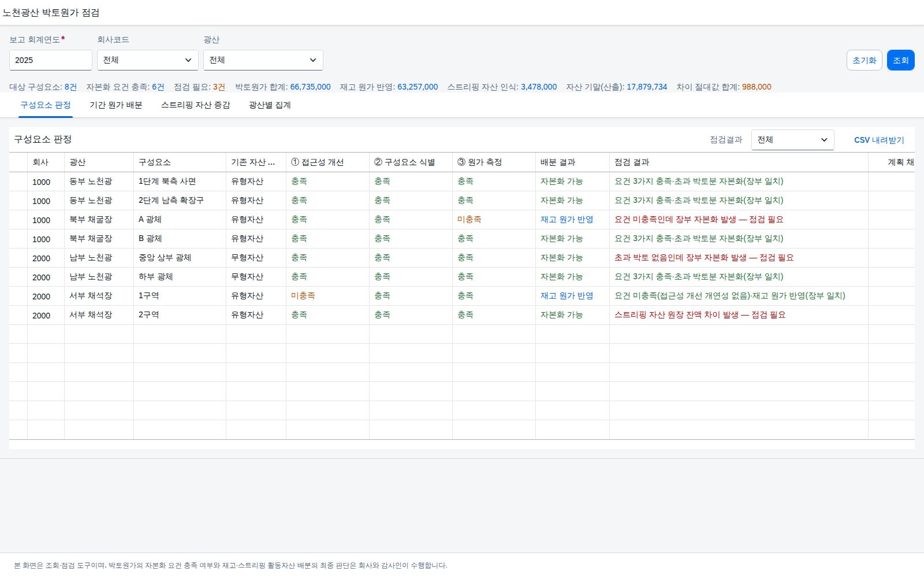Click '초과 박토 없음인데 장부 자본화 발생' result
924x578 pixels.
[x=704, y=258]
